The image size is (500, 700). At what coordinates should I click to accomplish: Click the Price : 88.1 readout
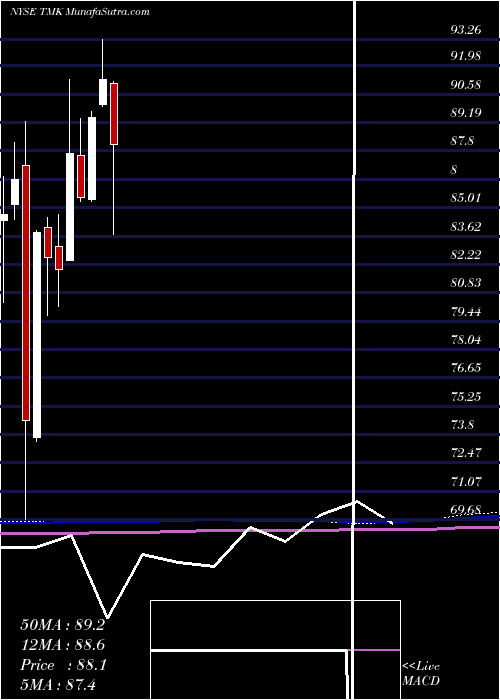(63, 665)
